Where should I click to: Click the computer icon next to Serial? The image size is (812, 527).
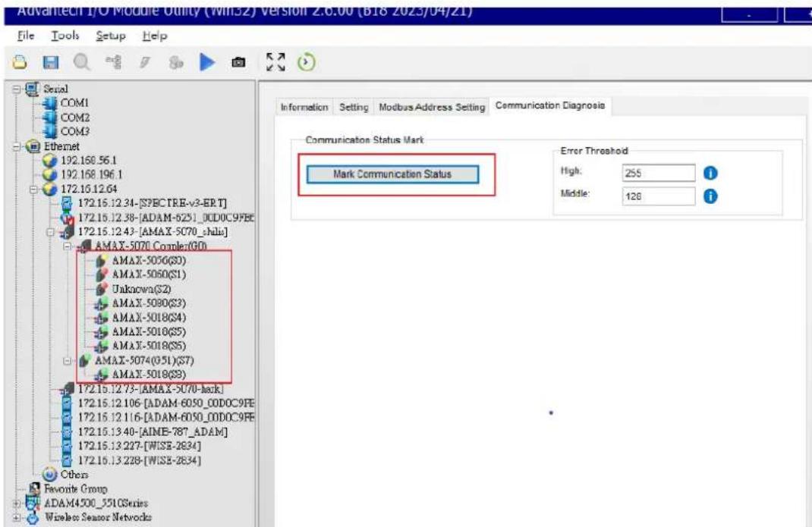point(32,89)
